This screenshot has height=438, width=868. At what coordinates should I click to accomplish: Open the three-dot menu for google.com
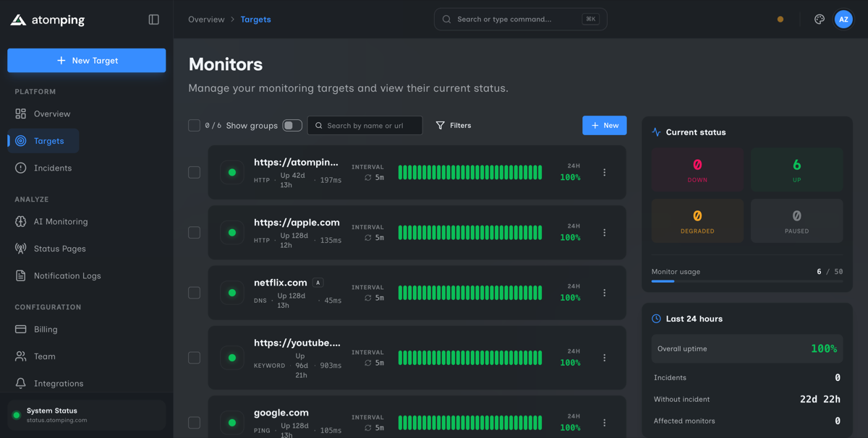point(605,422)
